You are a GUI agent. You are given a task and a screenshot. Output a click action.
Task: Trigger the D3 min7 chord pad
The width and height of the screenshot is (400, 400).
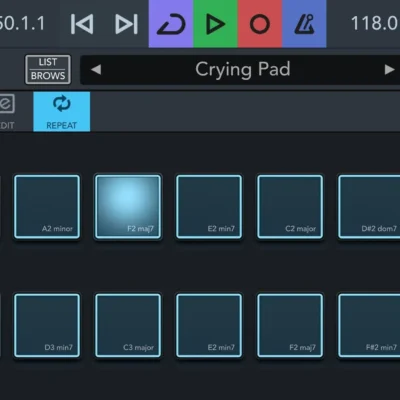(x=47, y=325)
